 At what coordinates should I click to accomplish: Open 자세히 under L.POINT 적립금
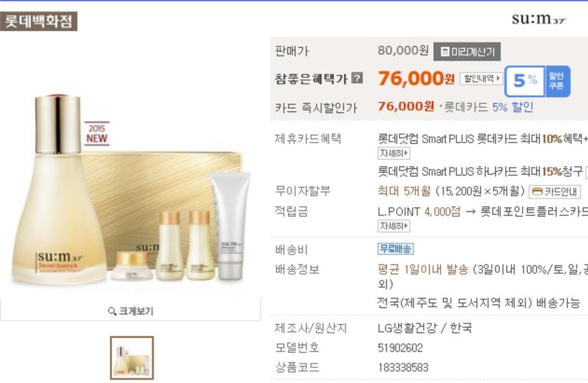click(393, 226)
